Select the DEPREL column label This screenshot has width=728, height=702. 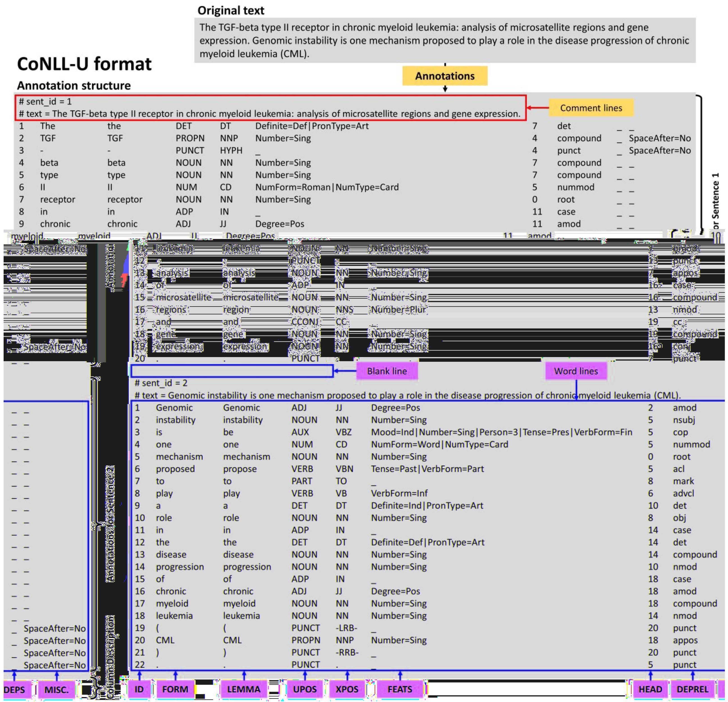692,689
